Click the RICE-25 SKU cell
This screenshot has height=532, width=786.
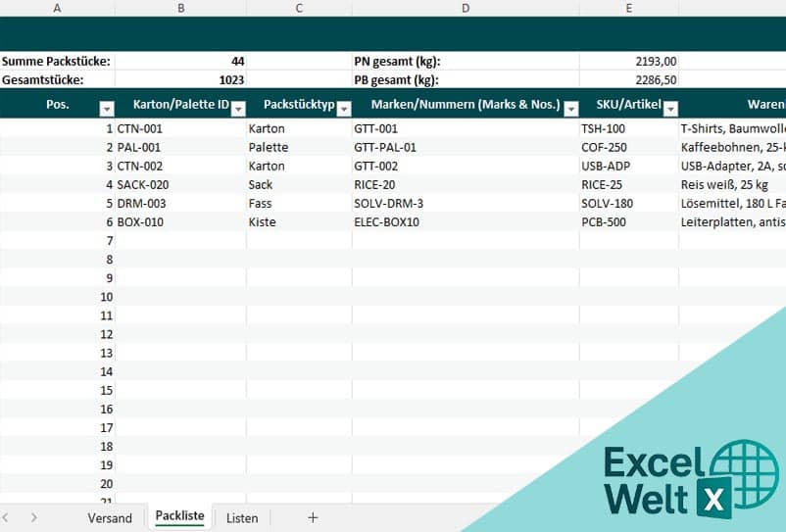click(628, 184)
